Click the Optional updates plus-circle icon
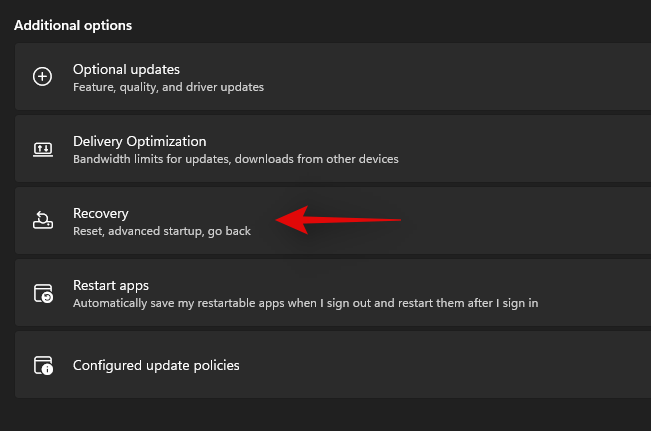 coord(42,77)
